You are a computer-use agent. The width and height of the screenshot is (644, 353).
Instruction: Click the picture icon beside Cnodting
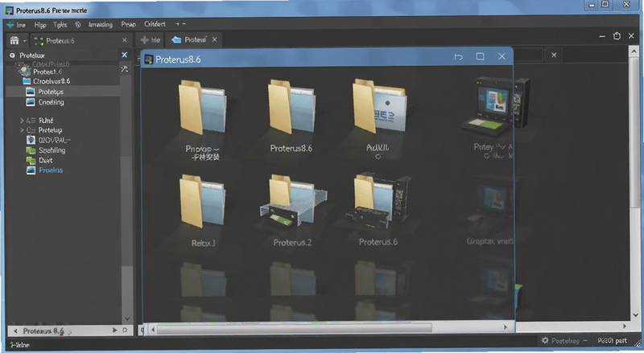(x=31, y=102)
